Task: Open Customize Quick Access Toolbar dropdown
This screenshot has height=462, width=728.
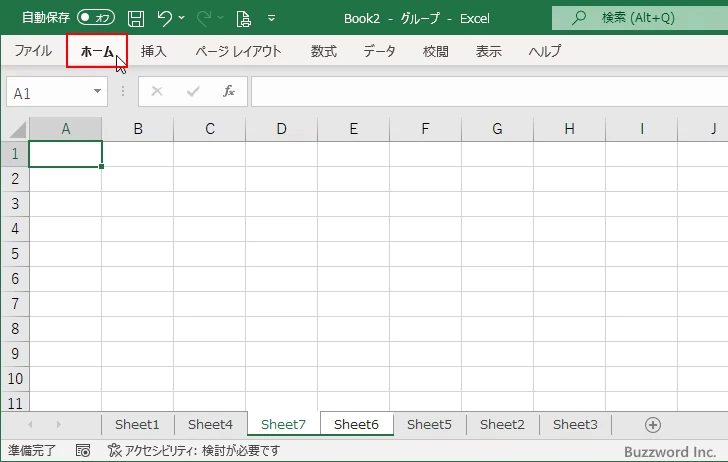Action: click(272, 18)
